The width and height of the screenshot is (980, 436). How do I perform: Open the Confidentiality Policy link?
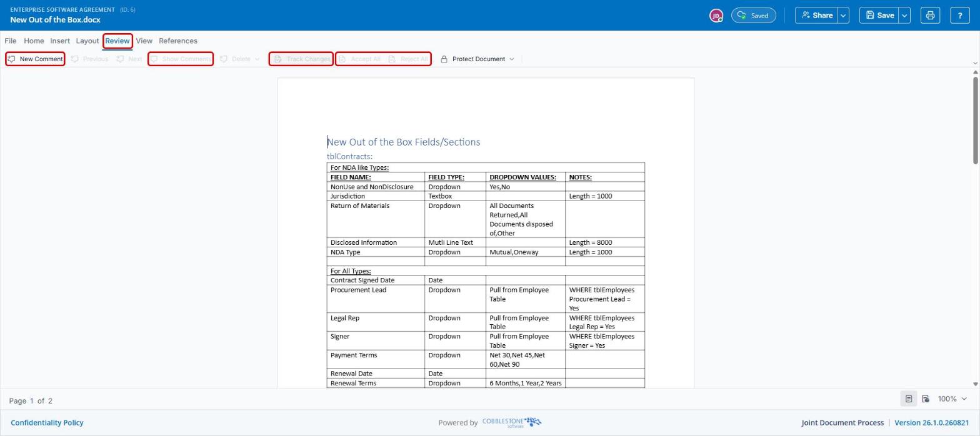tap(47, 422)
